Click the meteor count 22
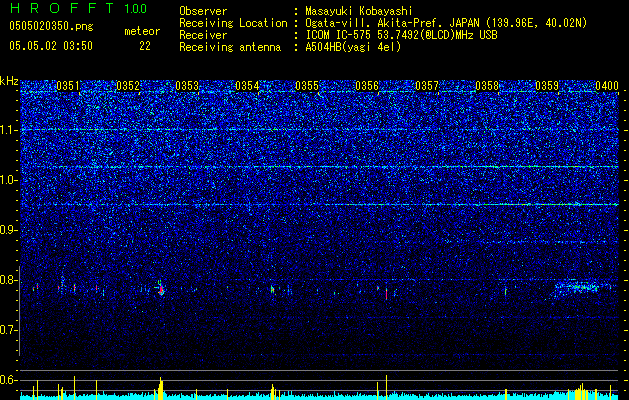629x400 pixels. (145, 46)
